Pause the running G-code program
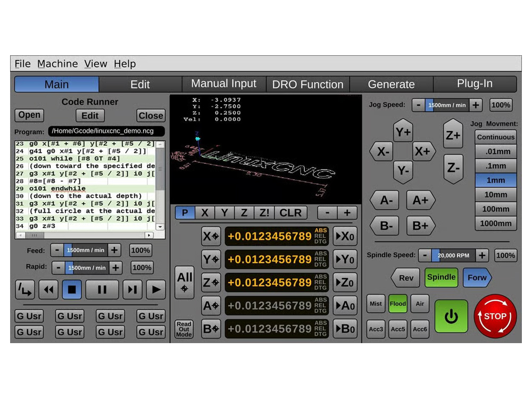Image resolution: width=532 pixels, height=399 pixels. (102, 289)
